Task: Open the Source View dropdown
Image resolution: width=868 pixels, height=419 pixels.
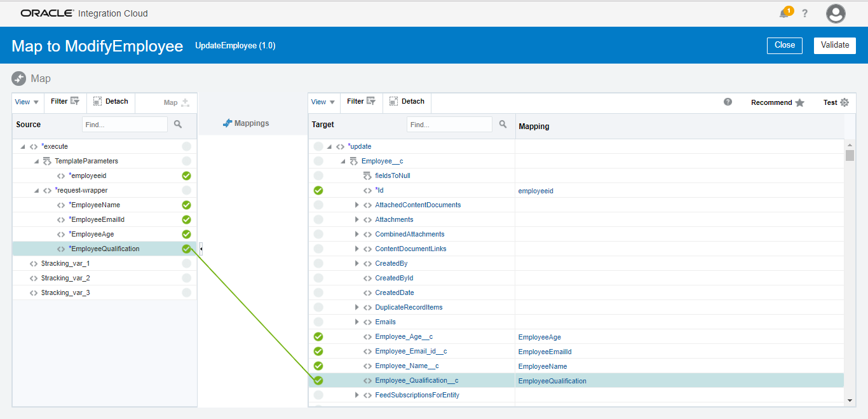Action: [x=27, y=102]
